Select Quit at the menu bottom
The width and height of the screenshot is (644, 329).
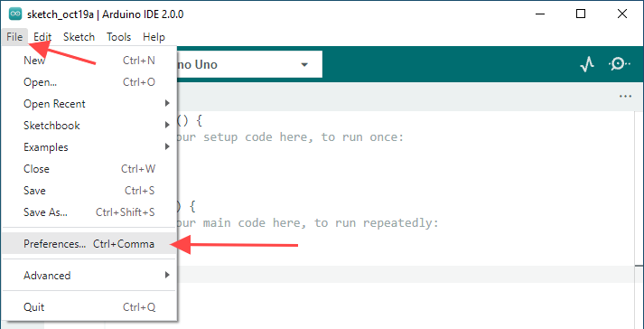click(89, 306)
